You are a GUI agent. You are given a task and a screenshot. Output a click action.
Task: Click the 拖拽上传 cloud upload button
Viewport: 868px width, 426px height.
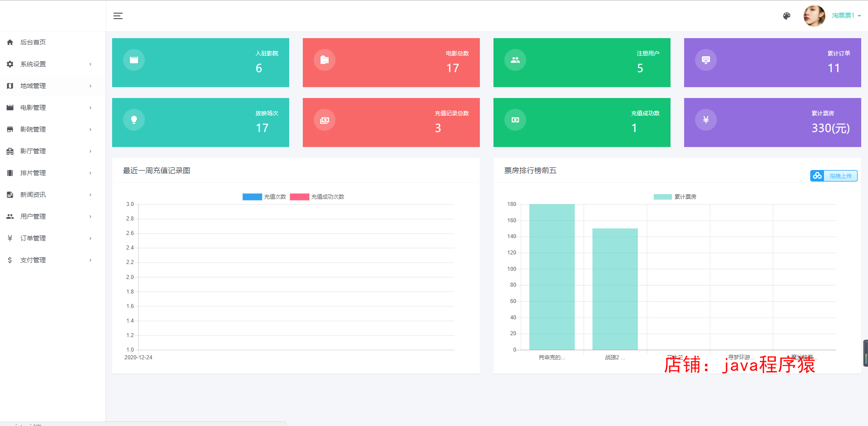pyautogui.click(x=833, y=176)
